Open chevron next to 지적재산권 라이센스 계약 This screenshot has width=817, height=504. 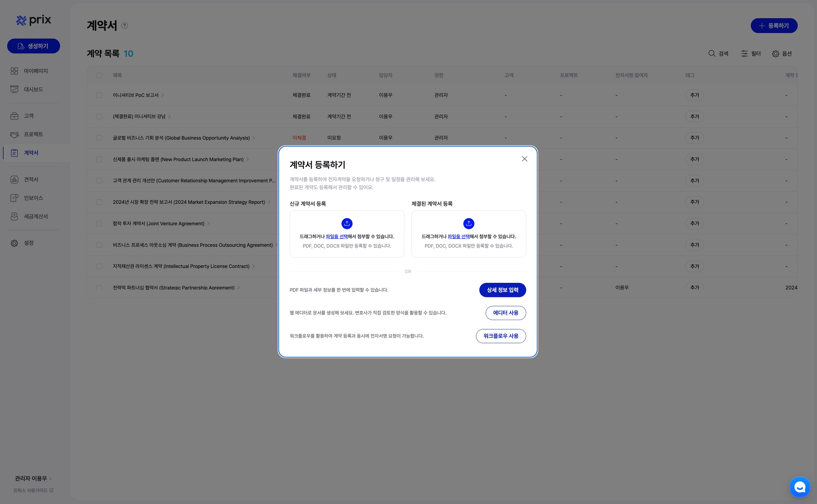[254, 266]
